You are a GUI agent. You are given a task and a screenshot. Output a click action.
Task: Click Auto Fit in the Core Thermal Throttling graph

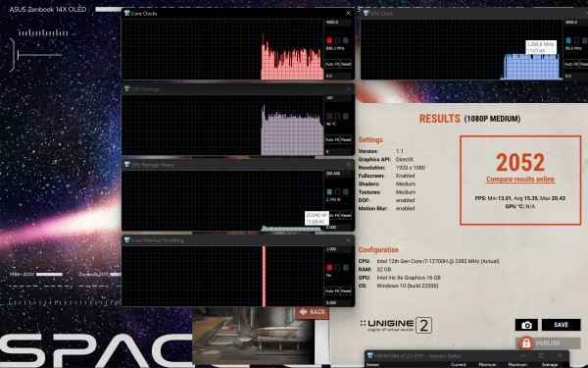(332, 291)
